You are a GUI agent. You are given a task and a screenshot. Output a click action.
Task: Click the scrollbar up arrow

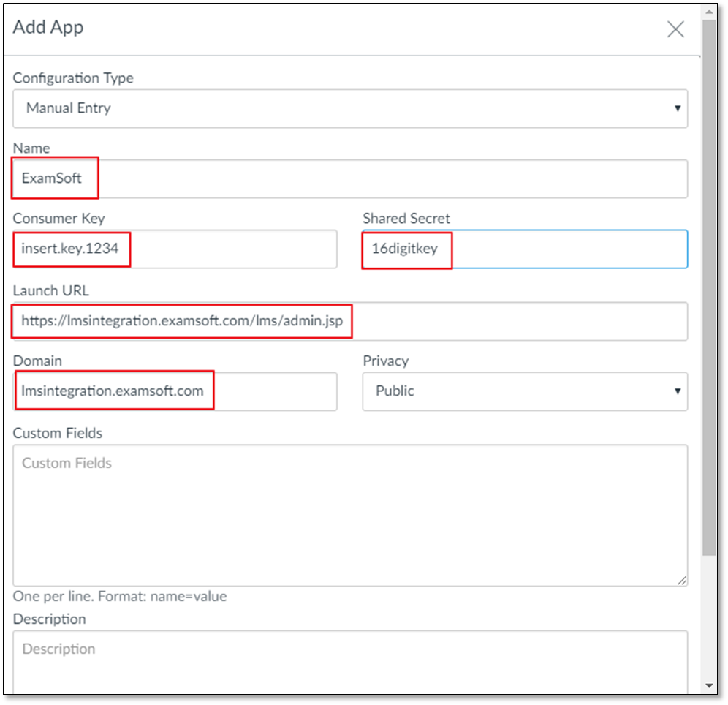[709, 12]
